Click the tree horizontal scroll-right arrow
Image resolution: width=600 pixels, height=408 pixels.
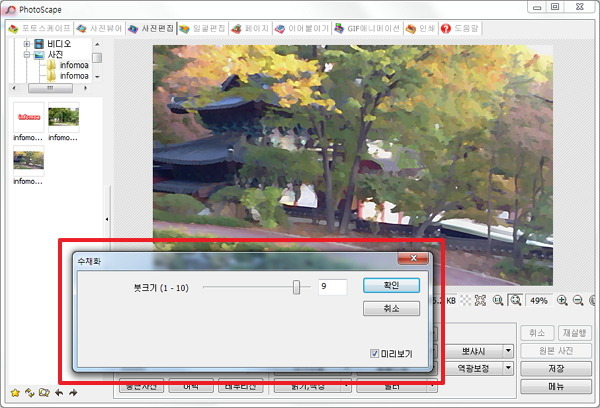(x=85, y=88)
